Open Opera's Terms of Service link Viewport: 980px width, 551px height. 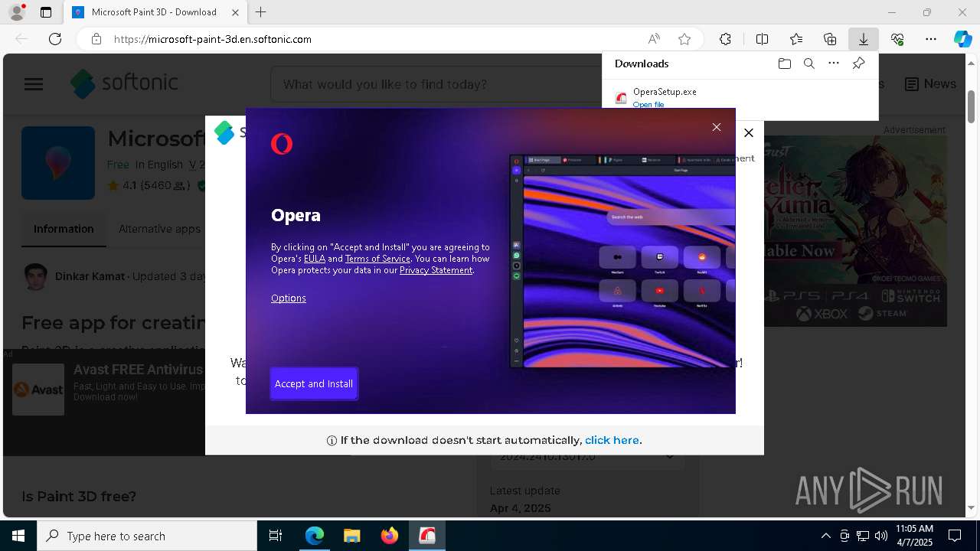point(377,259)
